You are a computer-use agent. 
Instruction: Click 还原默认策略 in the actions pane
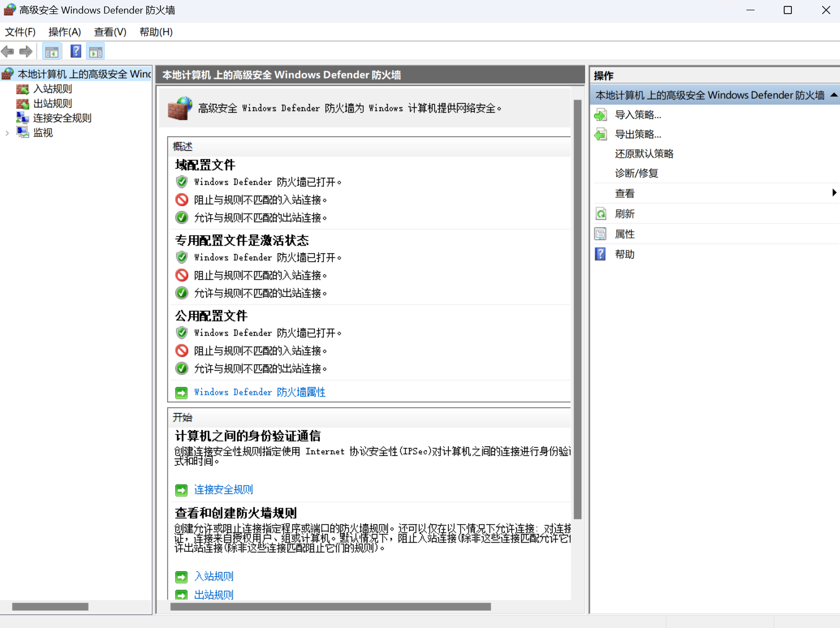point(644,154)
